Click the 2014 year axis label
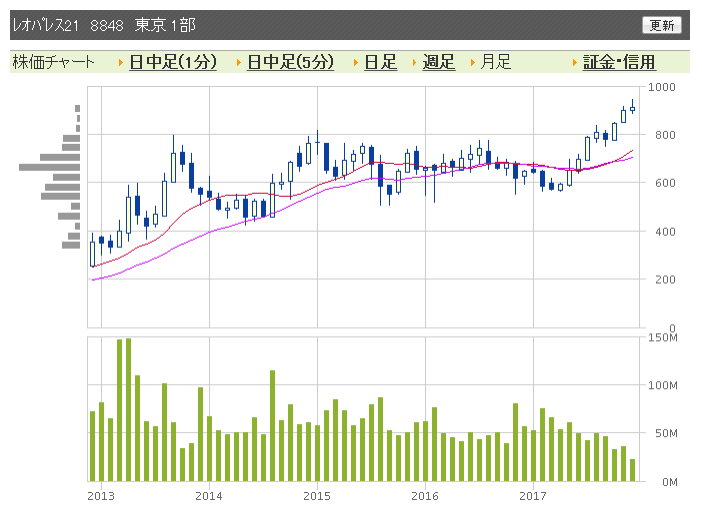This screenshot has height=525, width=702. tap(209, 496)
